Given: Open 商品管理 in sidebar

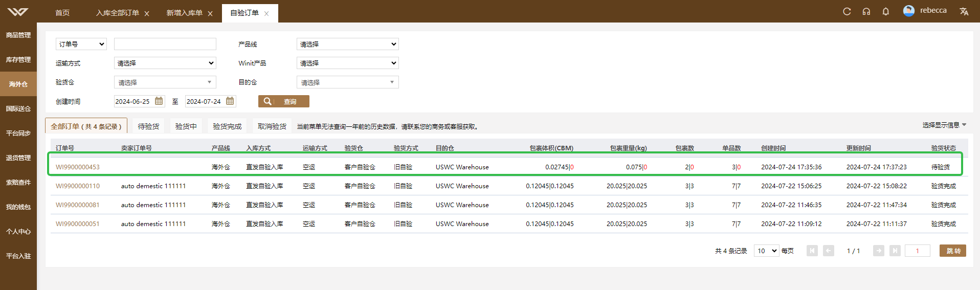Looking at the screenshot, I should click(x=18, y=35).
